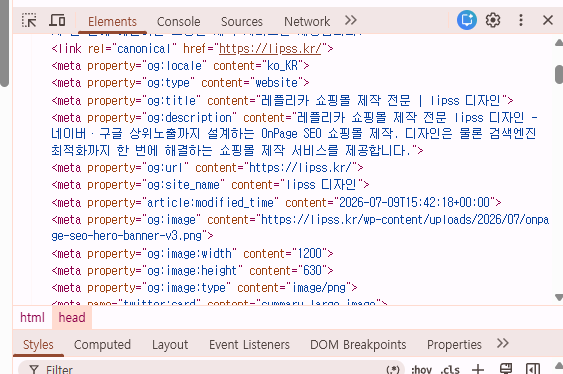
Task: Select the og:image:type meta line
Action: pyautogui.click(x=204, y=287)
